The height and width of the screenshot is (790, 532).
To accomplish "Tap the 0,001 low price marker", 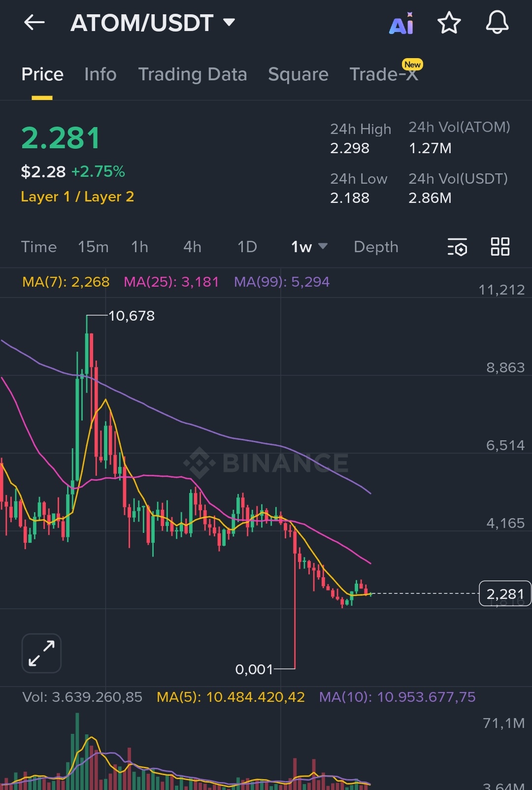I will (x=254, y=669).
